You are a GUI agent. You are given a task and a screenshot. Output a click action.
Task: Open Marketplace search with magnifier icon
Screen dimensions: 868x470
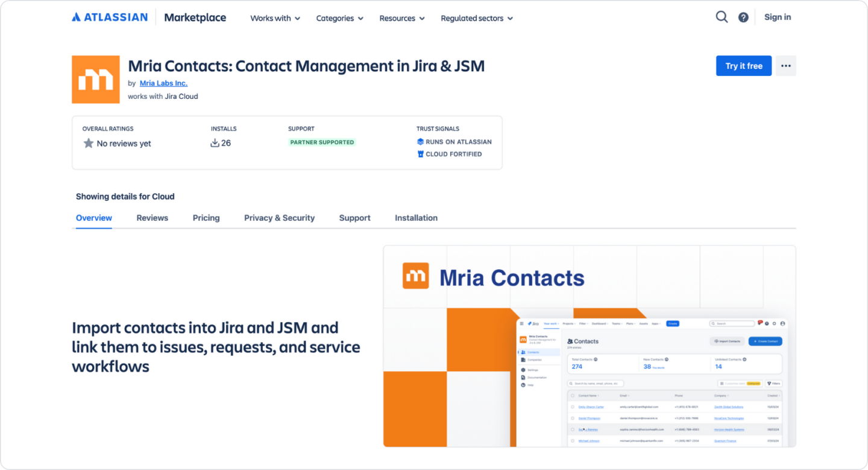[x=721, y=17]
